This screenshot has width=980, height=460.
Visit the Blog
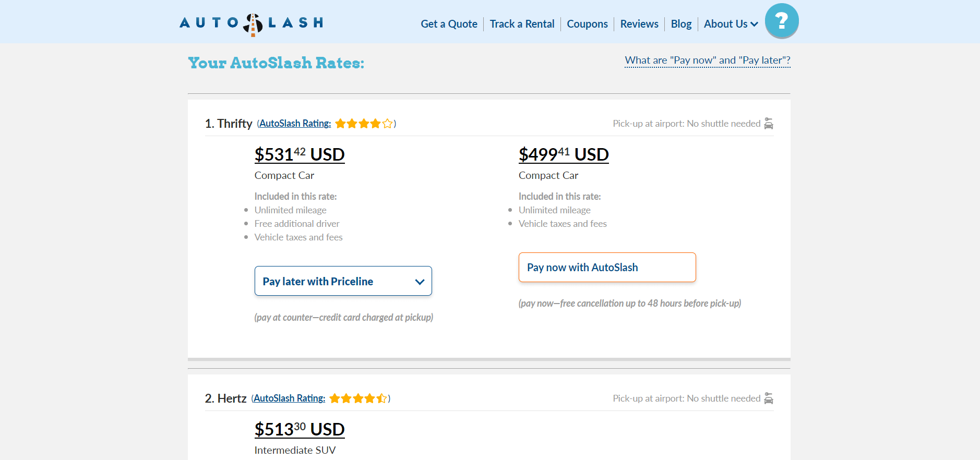[681, 24]
